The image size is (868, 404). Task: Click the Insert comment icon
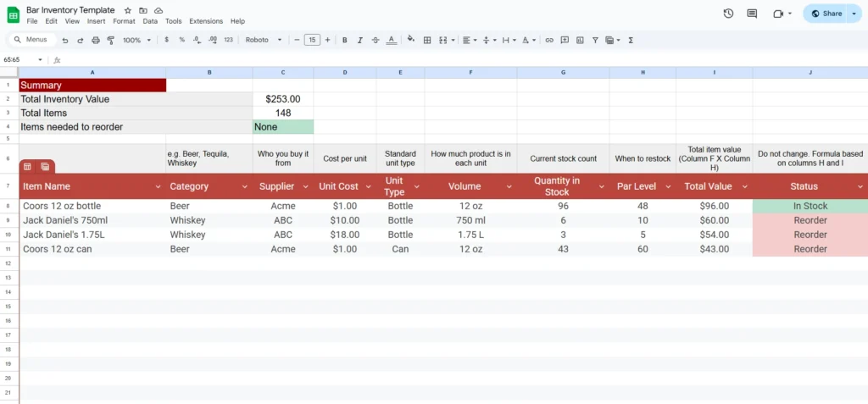tap(565, 40)
